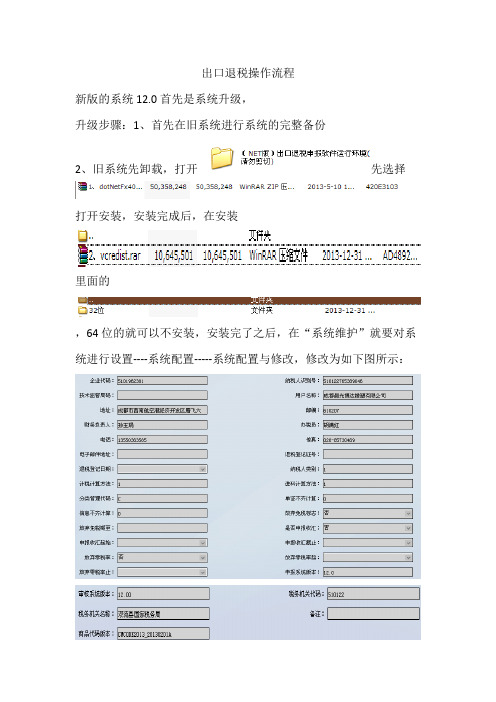Click the 2013-5-10 date cell
The image size is (496, 702).
click(x=330, y=187)
